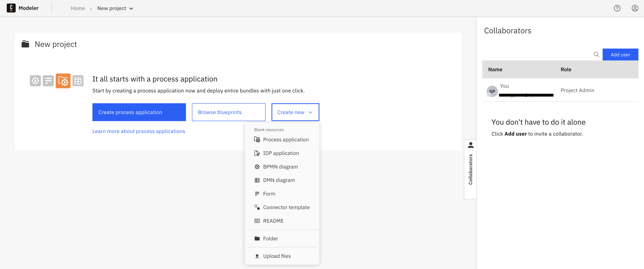
Task: Open the user account profile icon
Action: coord(635,8)
